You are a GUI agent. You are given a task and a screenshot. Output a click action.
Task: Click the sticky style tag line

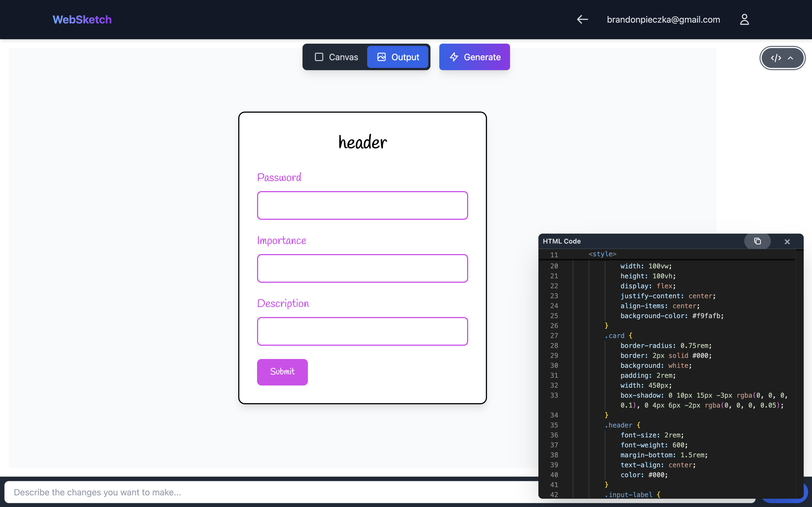602,254
